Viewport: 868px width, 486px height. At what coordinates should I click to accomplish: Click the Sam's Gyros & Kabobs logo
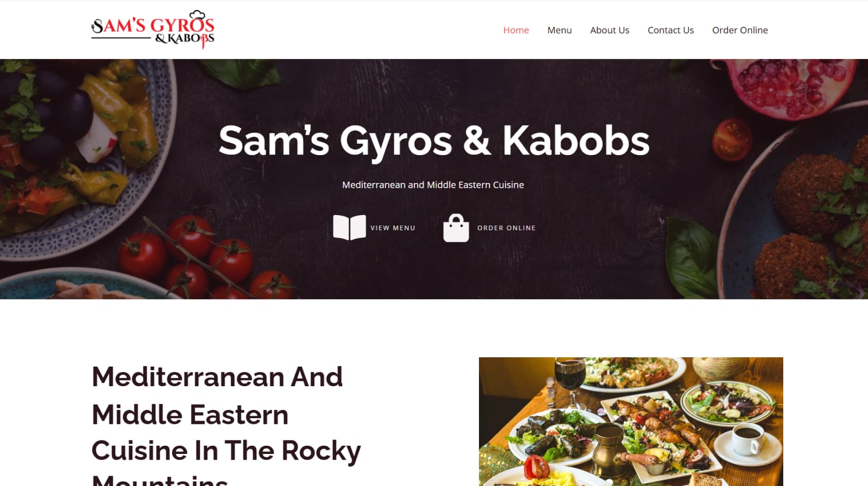click(x=153, y=29)
